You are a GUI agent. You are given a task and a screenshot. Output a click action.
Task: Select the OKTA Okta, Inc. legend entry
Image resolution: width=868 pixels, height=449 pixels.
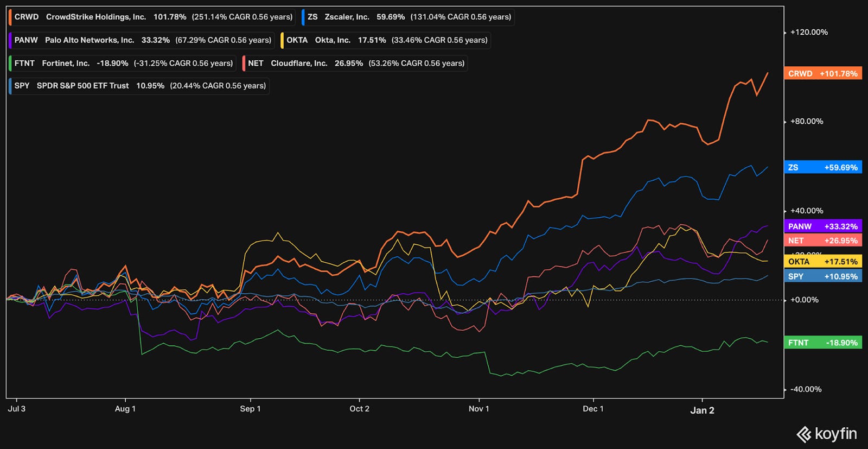pos(386,40)
